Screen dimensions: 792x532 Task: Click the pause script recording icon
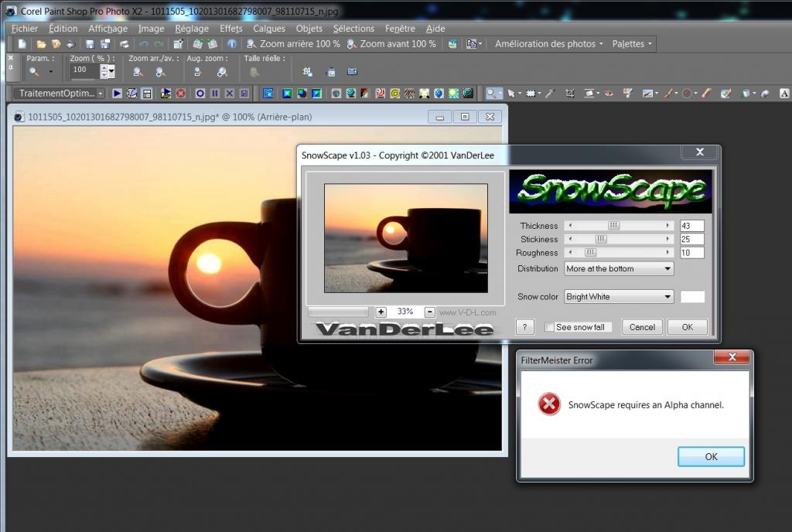215,94
